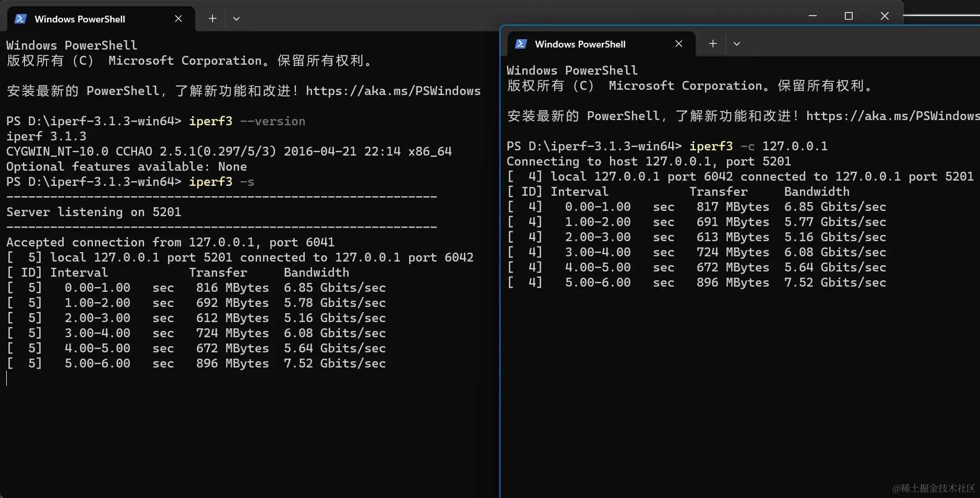Click the '3.00-4.00' interval in the right window
The height and width of the screenshot is (498, 980).
598,252
